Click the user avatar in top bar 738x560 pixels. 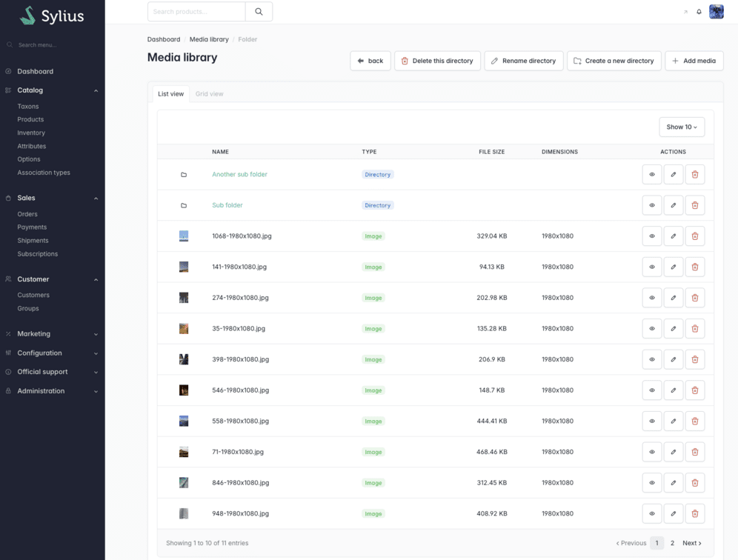click(x=717, y=12)
